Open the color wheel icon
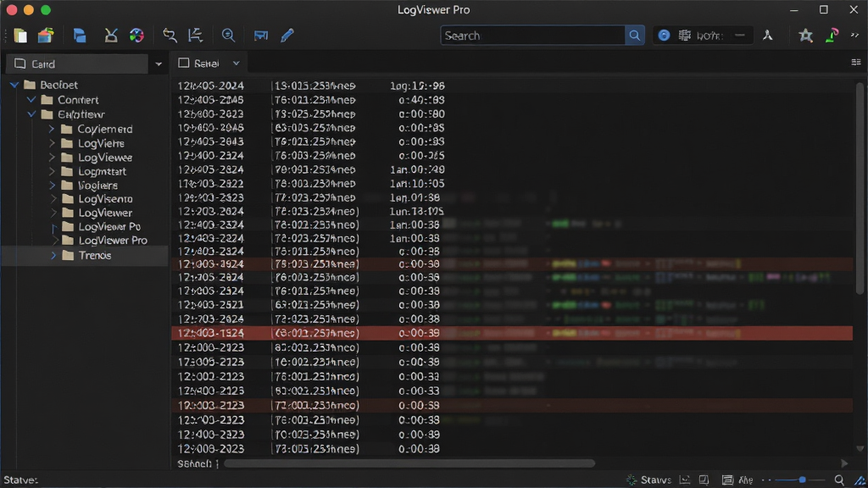The image size is (868, 488). [x=136, y=36]
